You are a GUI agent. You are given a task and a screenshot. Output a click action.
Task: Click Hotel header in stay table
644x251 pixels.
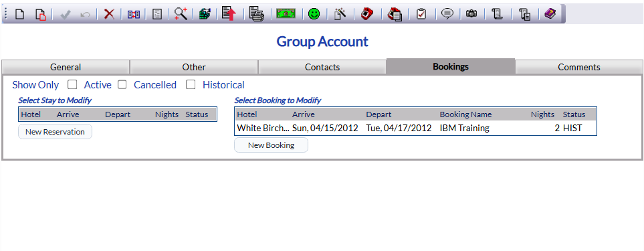(31, 114)
